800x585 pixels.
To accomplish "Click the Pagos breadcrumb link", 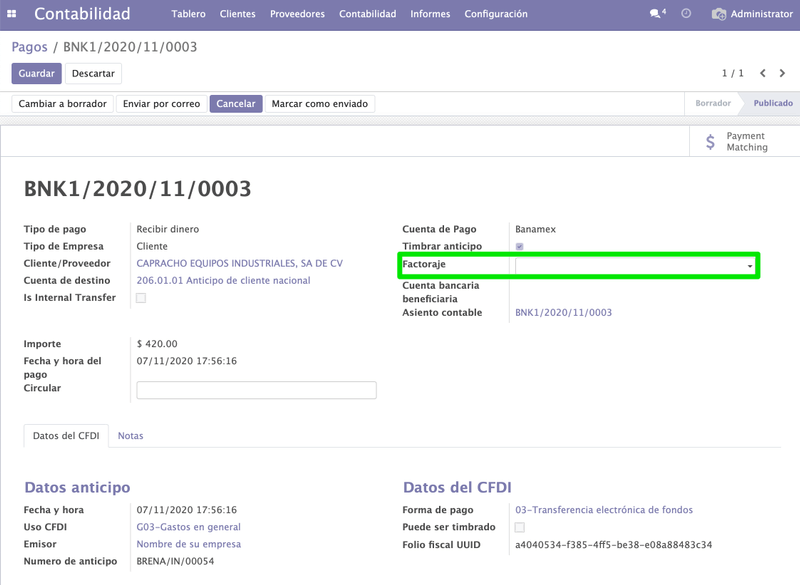I will pos(30,47).
